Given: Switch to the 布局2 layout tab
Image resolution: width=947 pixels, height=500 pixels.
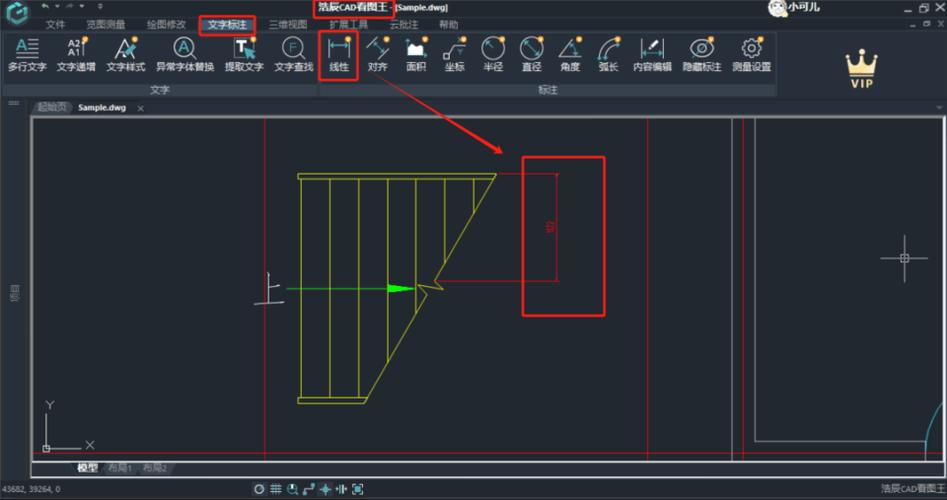Looking at the screenshot, I should click(155, 468).
